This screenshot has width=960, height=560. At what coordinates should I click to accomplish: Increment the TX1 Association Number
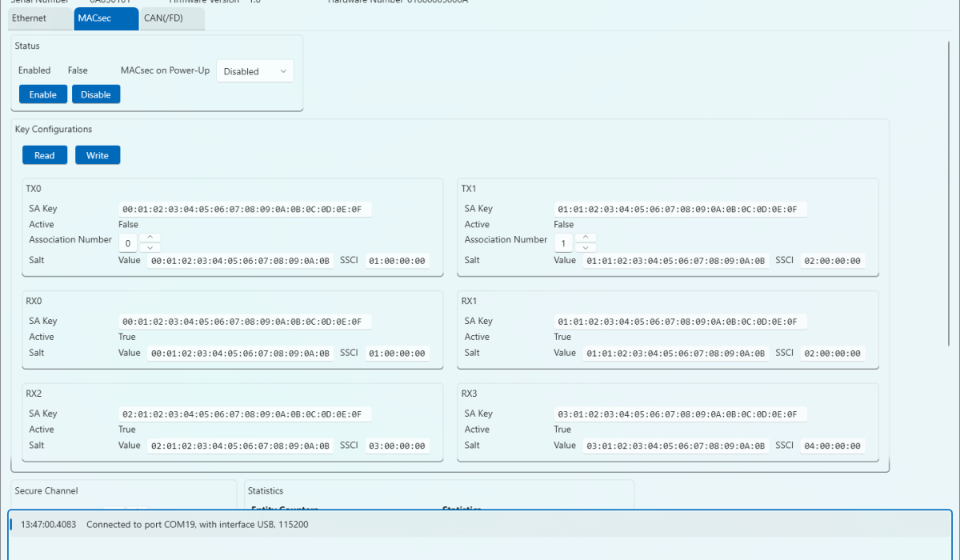(586, 238)
